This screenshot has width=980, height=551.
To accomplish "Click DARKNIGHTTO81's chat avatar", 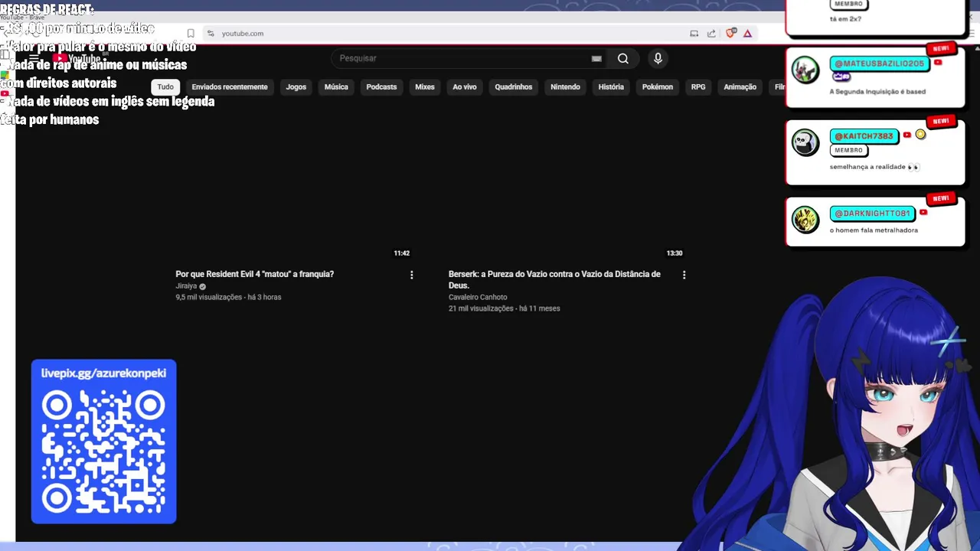I will [805, 220].
